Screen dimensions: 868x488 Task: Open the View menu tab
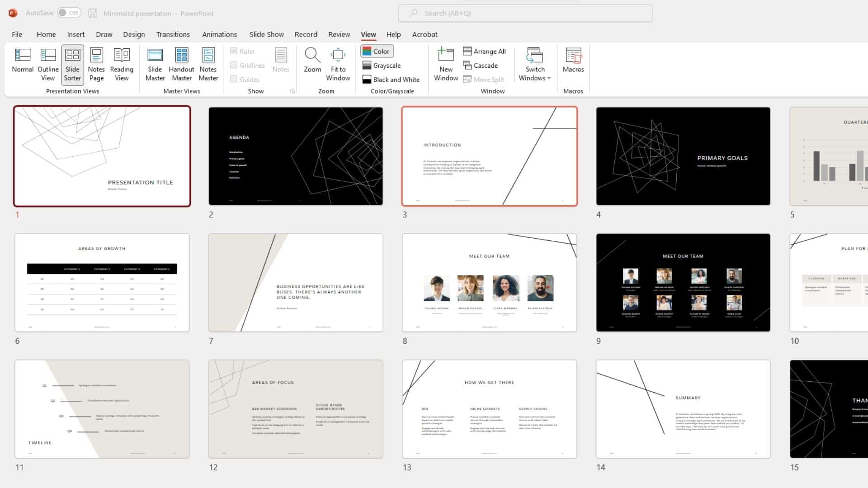pyautogui.click(x=368, y=34)
